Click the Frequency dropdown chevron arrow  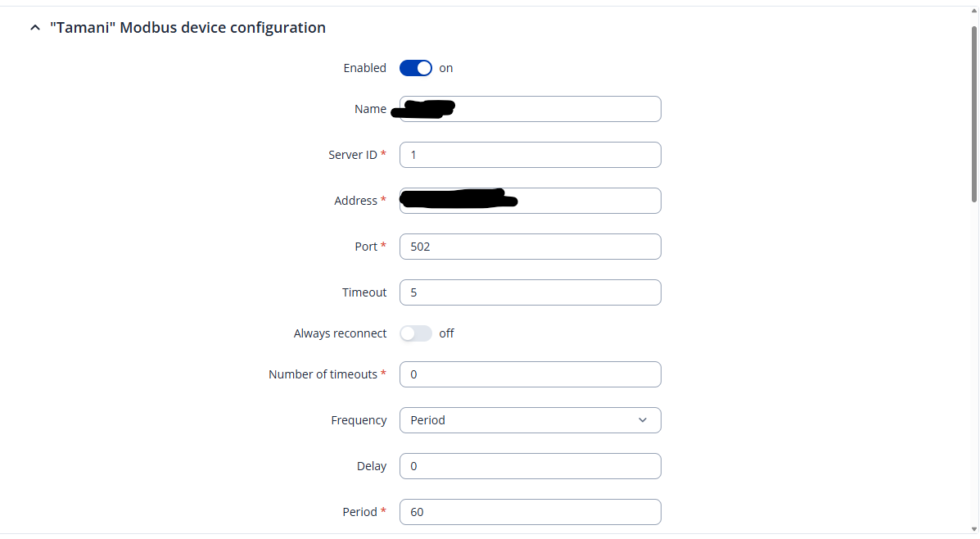coord(643,420)
